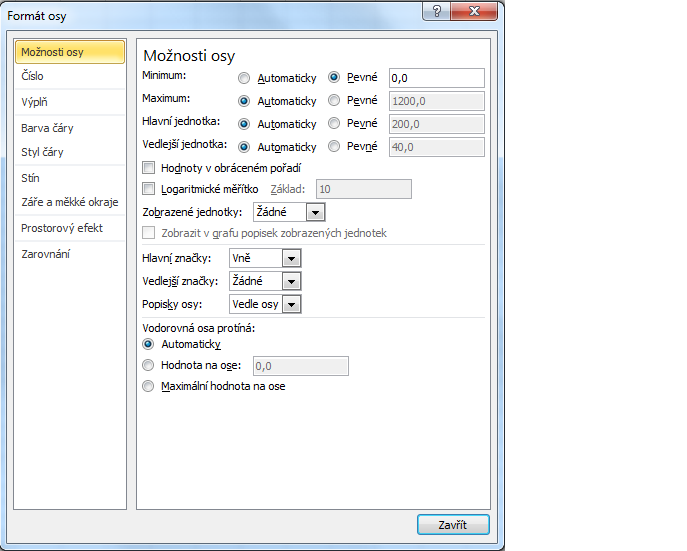
Task: Choose Maximální hodnota na ose option
Action: tap(149, 386)
